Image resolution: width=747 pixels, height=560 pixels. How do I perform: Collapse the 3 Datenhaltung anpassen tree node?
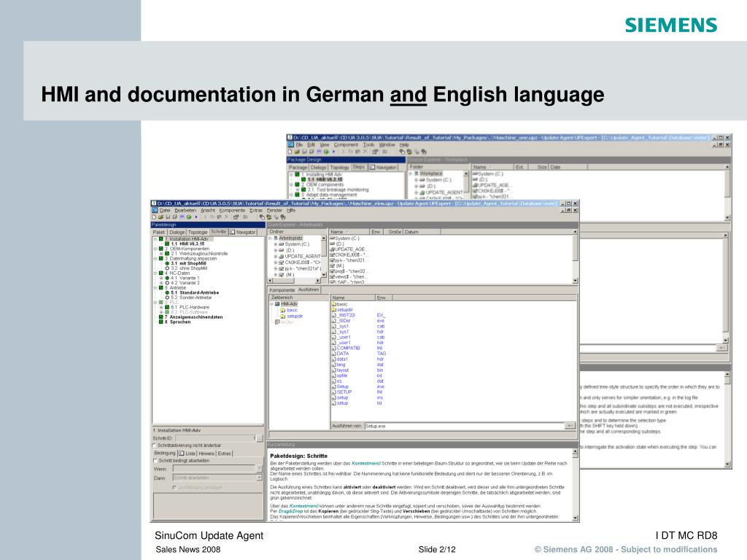tap(155, 259)
